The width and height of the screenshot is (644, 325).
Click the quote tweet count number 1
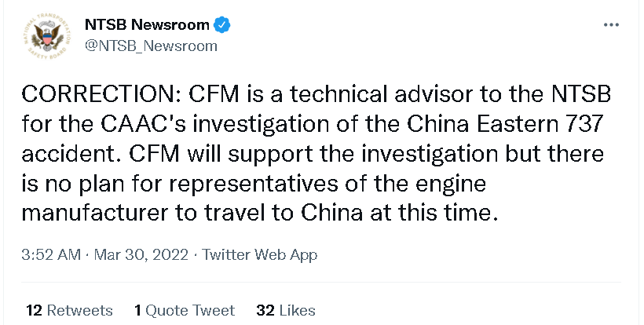tap(137, 310)
